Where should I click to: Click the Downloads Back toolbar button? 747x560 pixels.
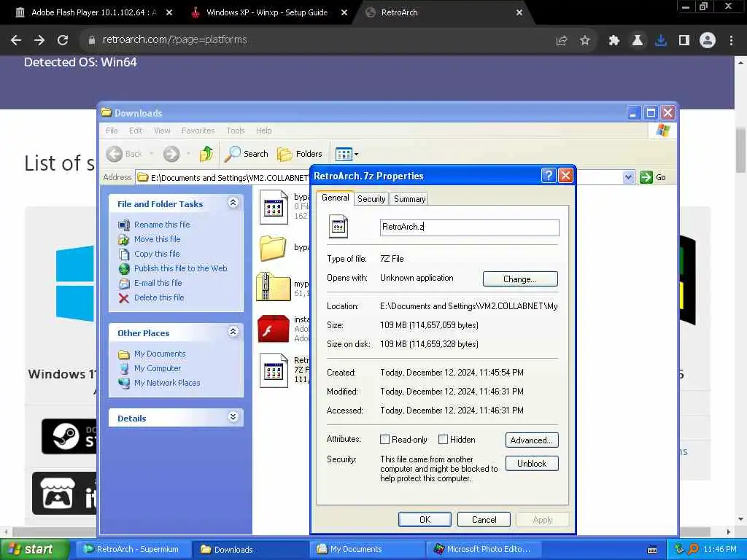125,154
